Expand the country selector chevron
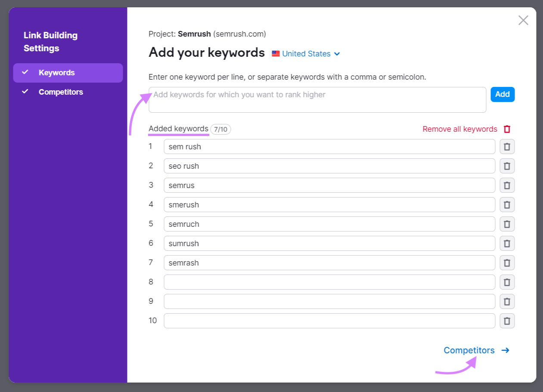 337,54
